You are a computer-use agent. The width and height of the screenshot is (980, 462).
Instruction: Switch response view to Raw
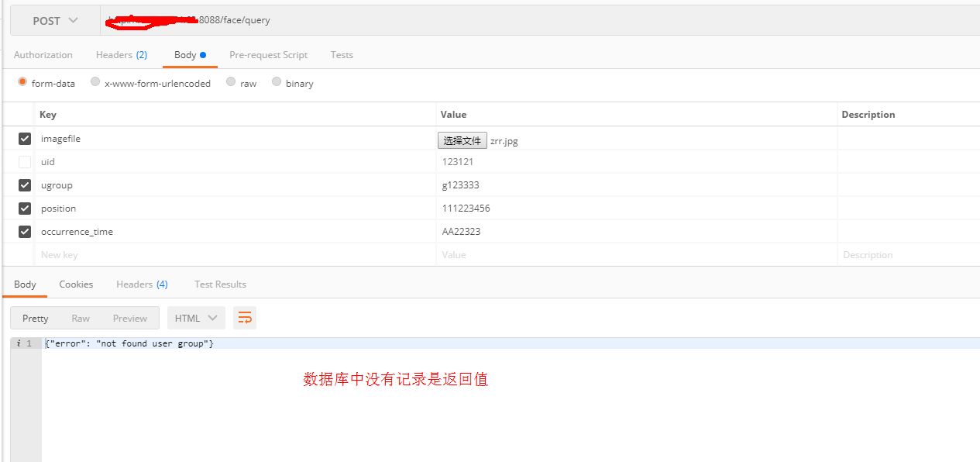(81, 318)
